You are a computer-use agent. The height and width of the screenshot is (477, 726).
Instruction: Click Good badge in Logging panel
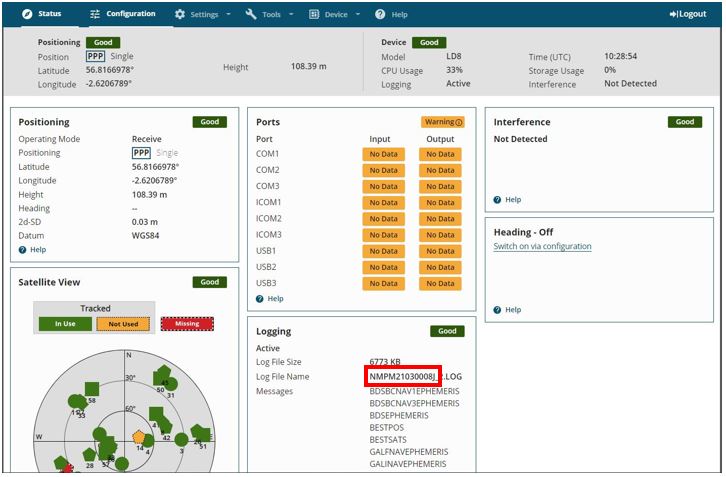coord(447,332)
